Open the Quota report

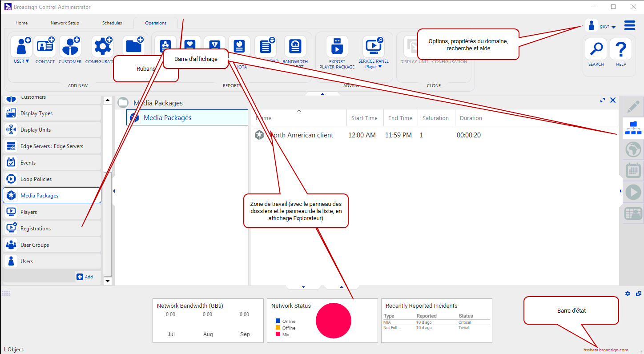239,46
